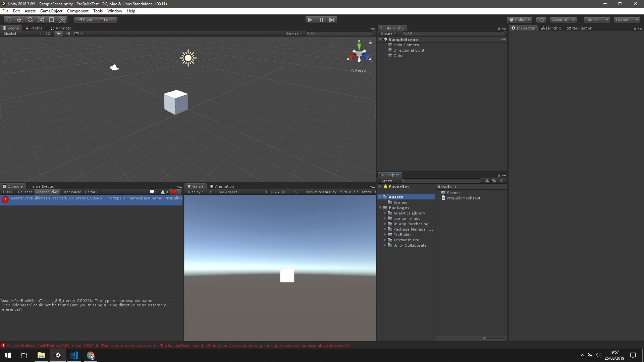
Task: Clear the Console messages
Action: (x=7, y=192)
